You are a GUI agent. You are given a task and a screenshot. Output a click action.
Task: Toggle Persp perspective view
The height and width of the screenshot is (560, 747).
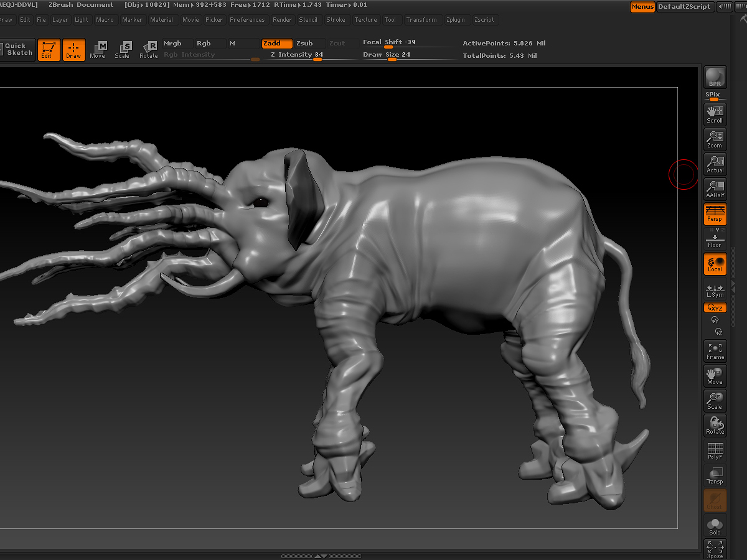coord(715,214)
